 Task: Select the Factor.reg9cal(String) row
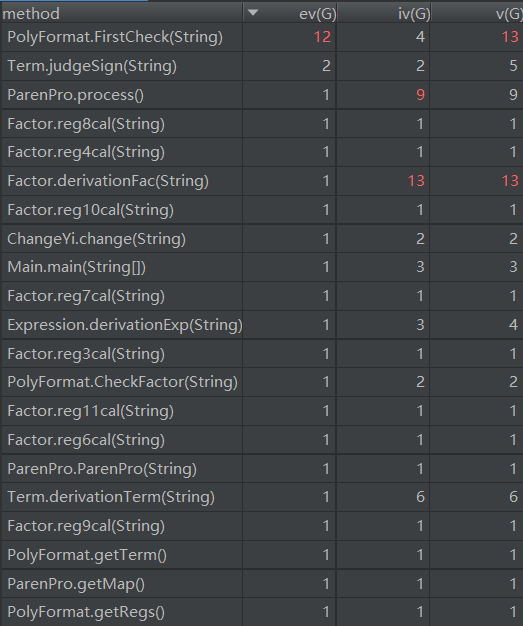tap(262, 526)
